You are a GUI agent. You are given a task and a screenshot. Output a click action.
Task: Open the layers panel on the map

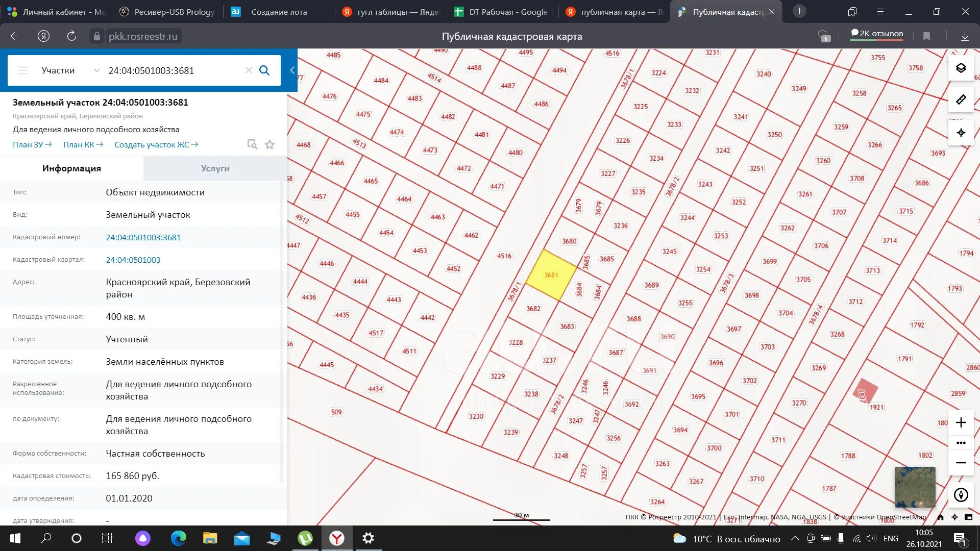coord(961,68)
